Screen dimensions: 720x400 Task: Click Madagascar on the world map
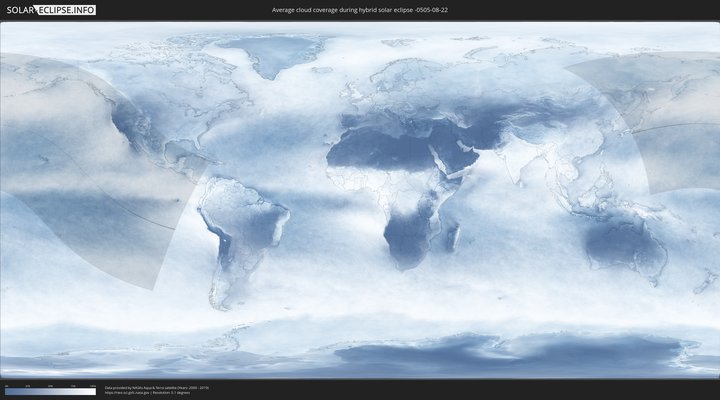pos(455,237)
